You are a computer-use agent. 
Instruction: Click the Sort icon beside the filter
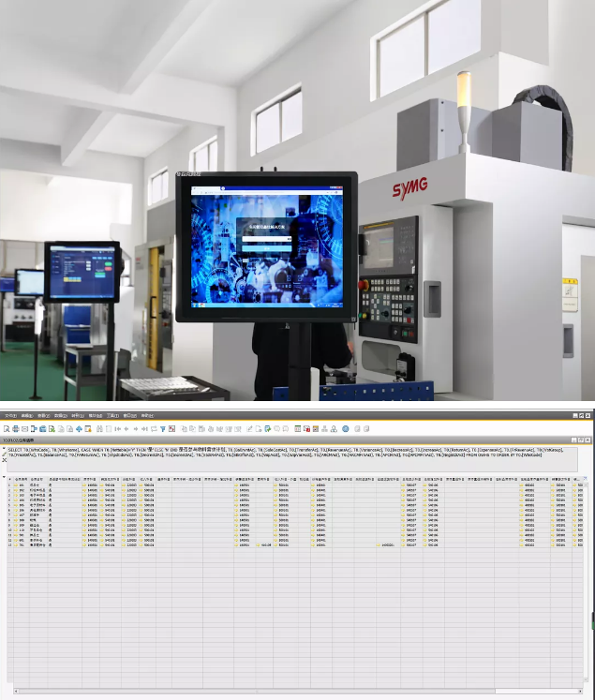click(x=171, y=428)
